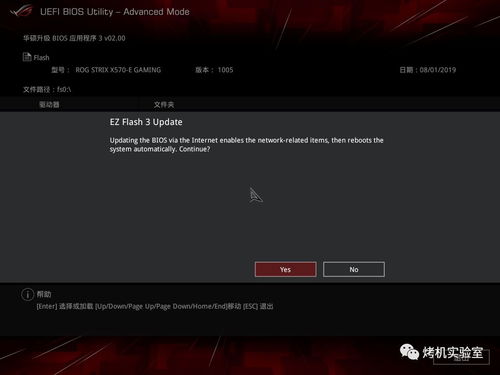Click the BIOS 应用程序 3 v02.00 heading
500x375 pixels.
(74, 38)
